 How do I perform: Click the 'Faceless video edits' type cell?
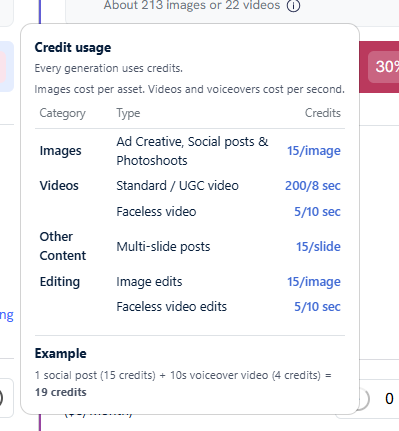(171, 307)
